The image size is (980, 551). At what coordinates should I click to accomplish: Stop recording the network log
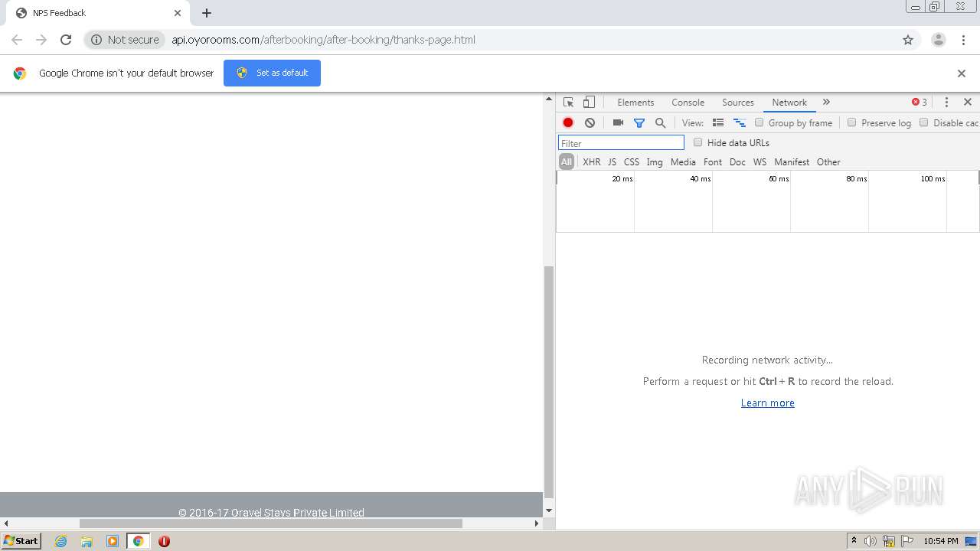click(568, 122)
